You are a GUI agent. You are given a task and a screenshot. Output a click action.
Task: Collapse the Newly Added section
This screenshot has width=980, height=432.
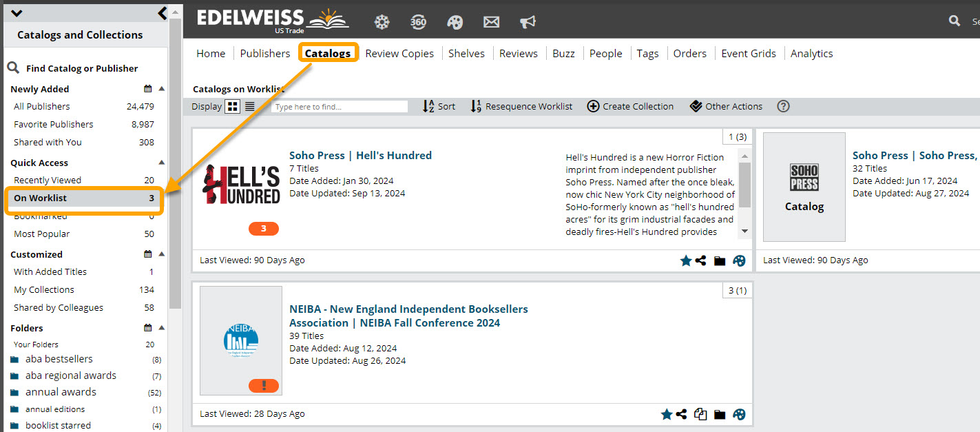pyautogui.click(x=162, y=89)
